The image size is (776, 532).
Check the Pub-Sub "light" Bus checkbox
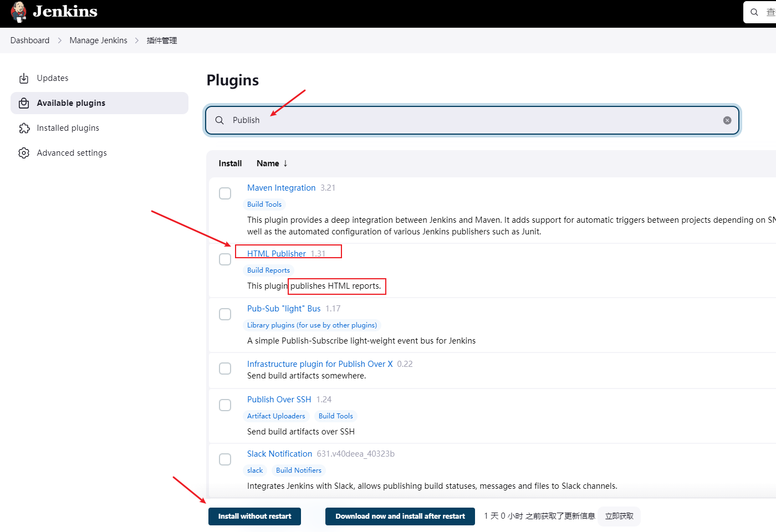(225, 314)
